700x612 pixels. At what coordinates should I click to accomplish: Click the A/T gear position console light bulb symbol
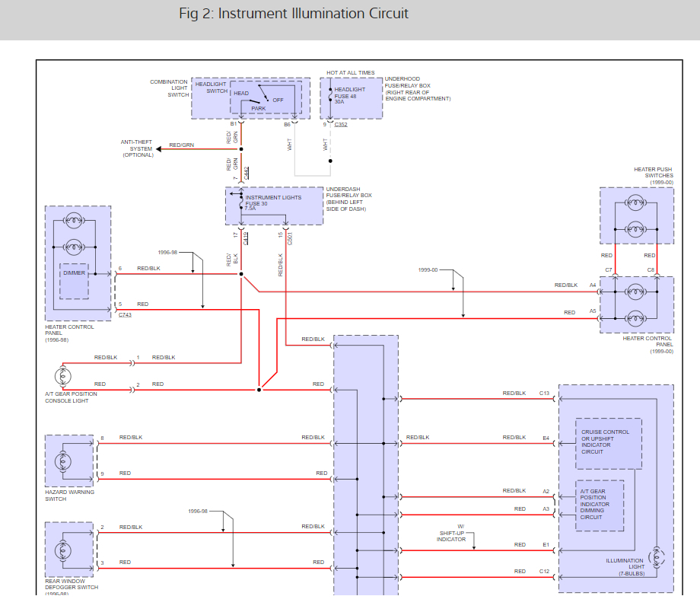click(x=63, y=376)
